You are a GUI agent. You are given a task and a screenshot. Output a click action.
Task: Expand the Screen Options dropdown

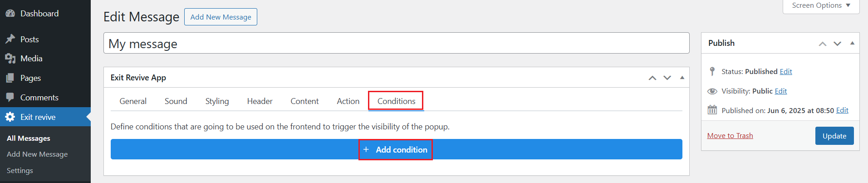pos(821,5)
